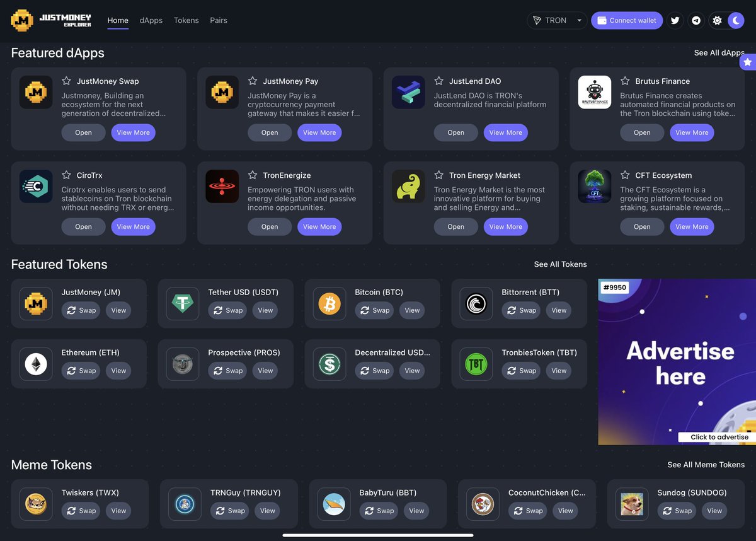
Task: Open the TRON network dropdown
Action: (x=557, y=20)
